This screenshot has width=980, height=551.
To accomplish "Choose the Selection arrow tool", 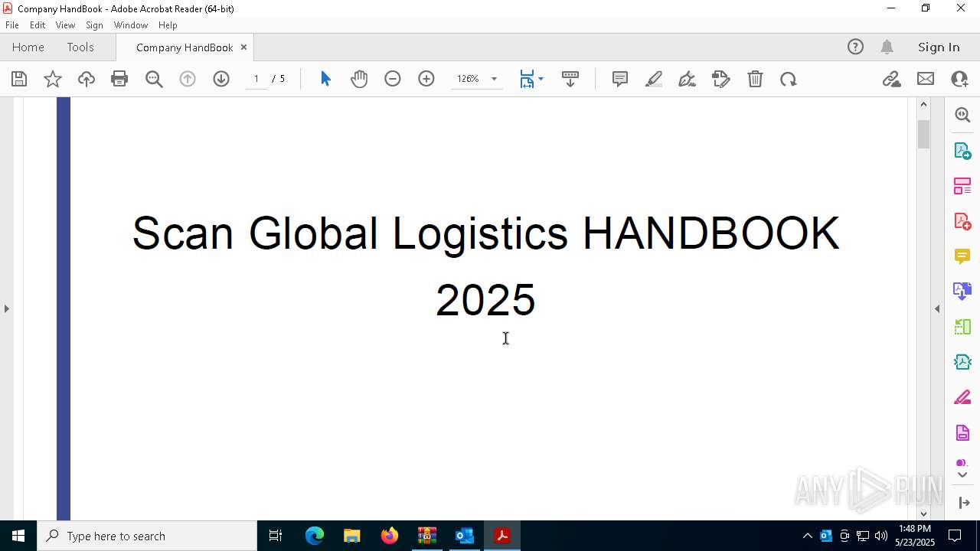I will (x=325, y=79).
